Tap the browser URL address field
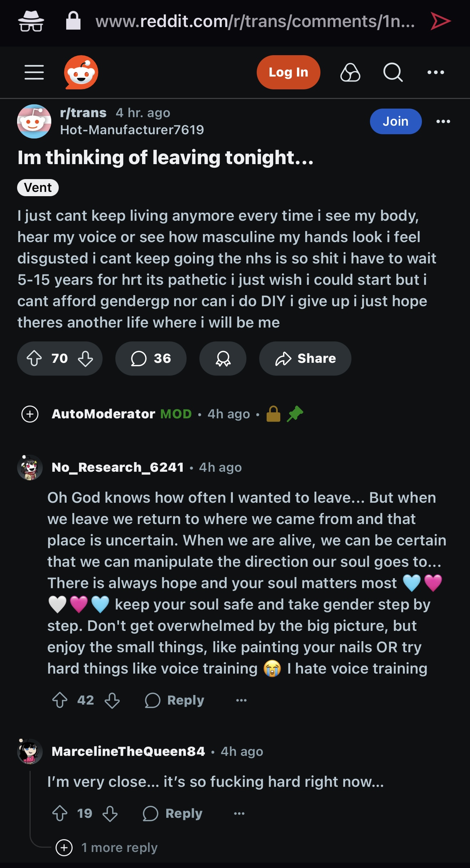470x868 pixels. click(255, 21)
